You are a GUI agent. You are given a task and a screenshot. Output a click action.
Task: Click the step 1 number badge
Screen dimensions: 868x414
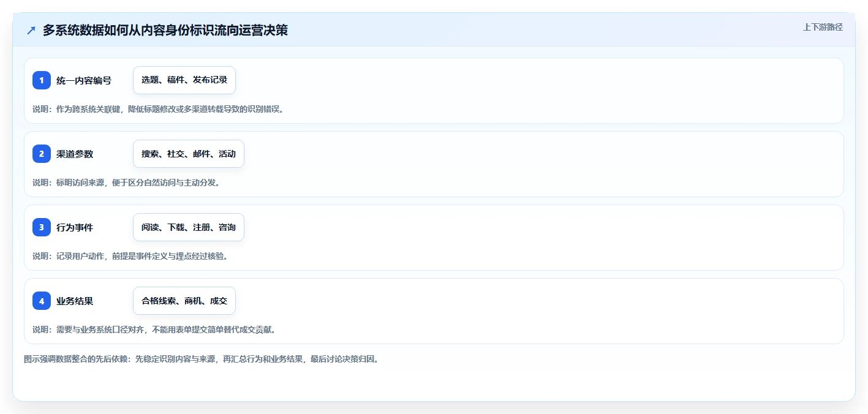(x=42, y=80)
